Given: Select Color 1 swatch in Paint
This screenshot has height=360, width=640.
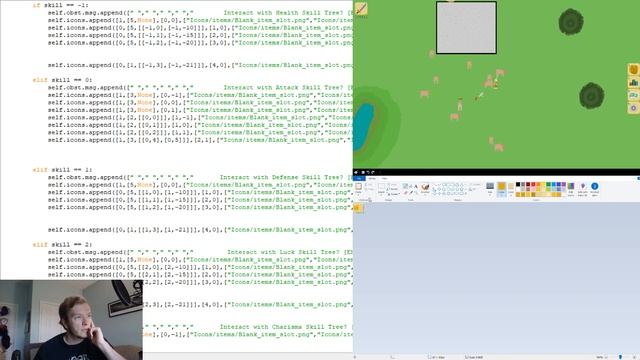Looking at the screenshot, I should click(x=502, y=189).
